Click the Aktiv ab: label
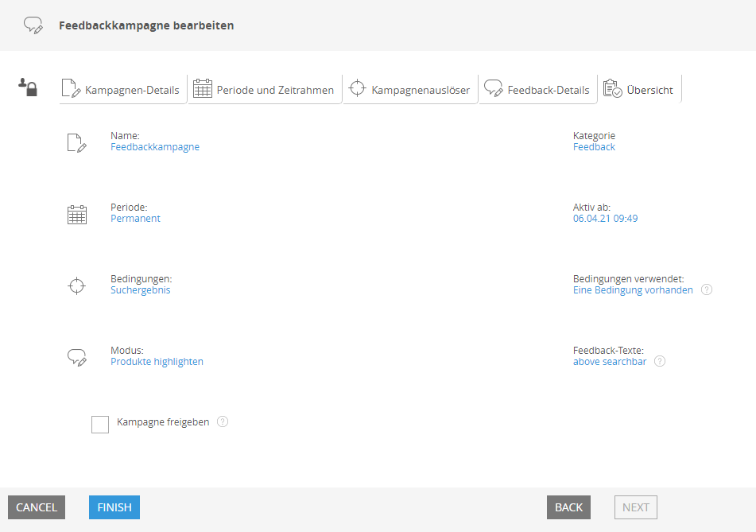756x532 pixels. coord(591,208)
